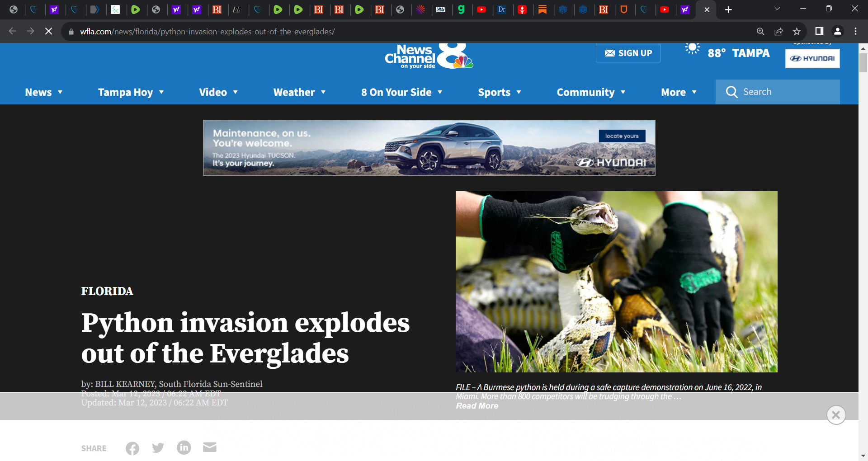Image resolution: width=868 pixels, height=461 pixels.
Task: Bookmark this page with the star
Action: tap(797, 31)
